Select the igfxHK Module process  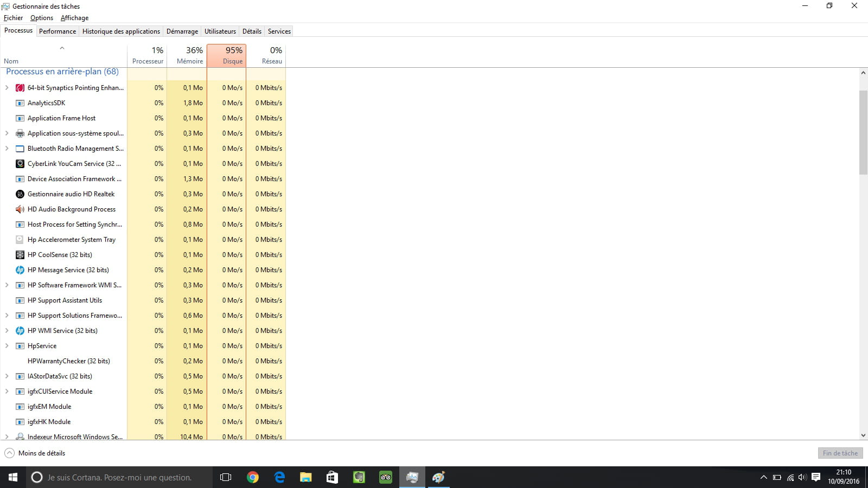point(143,422)
